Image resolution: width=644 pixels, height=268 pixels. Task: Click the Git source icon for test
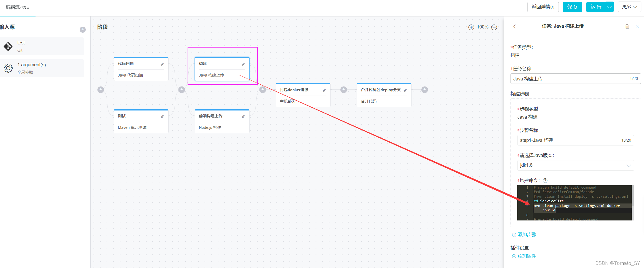click(8, 46)
